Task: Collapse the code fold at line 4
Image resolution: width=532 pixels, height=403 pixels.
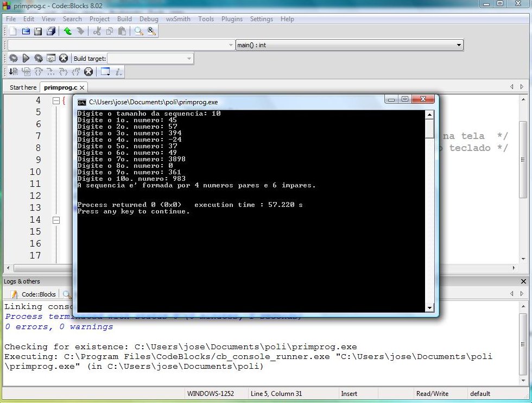Action: [x=55, y=100]
